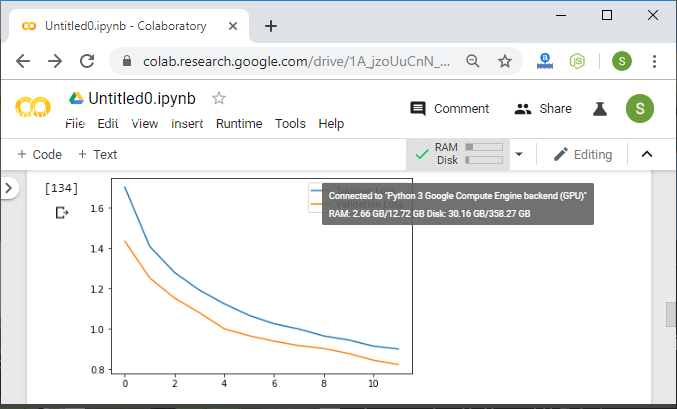Click the RAM usage bar
This screenshot has height=409, width=677.
click(x=484, y=147)
